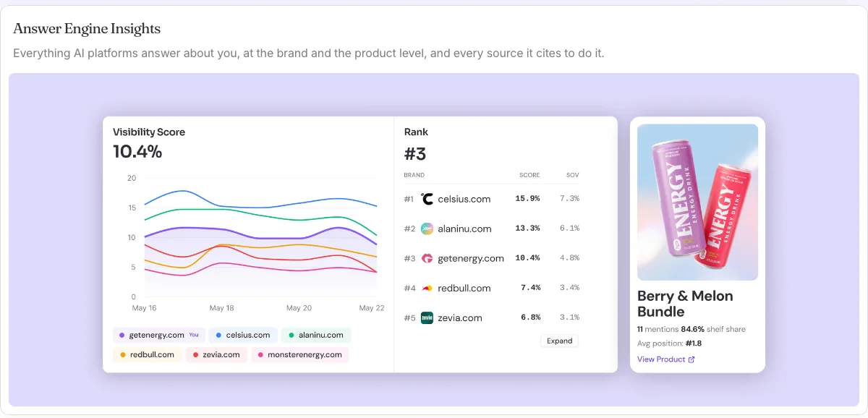The width and height of the screenshot is (868, 418).
Task: Click the redbull.com name in rank table
Action: (464, 288)
